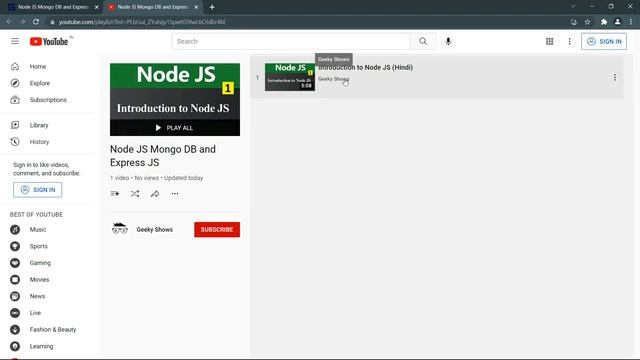Open the Movies category

click(39, 280)
